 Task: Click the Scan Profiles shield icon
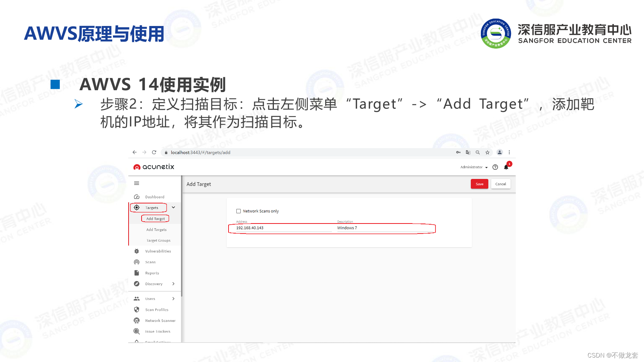click(136, 310)
